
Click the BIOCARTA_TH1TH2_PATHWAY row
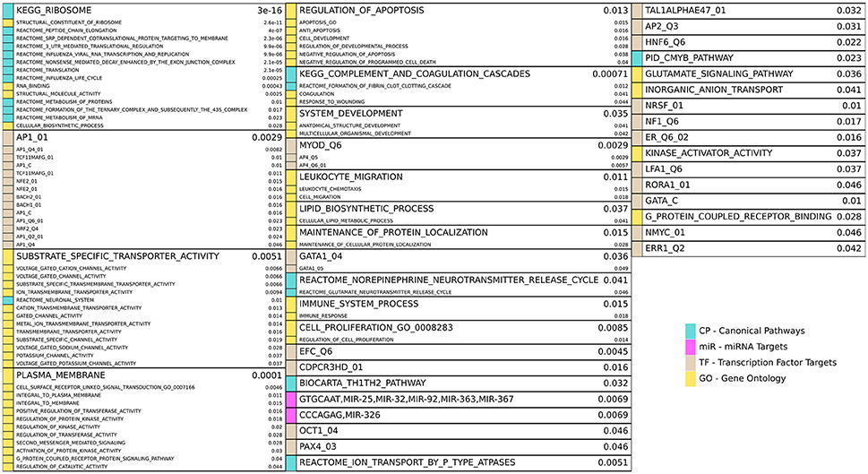(459, 384)
